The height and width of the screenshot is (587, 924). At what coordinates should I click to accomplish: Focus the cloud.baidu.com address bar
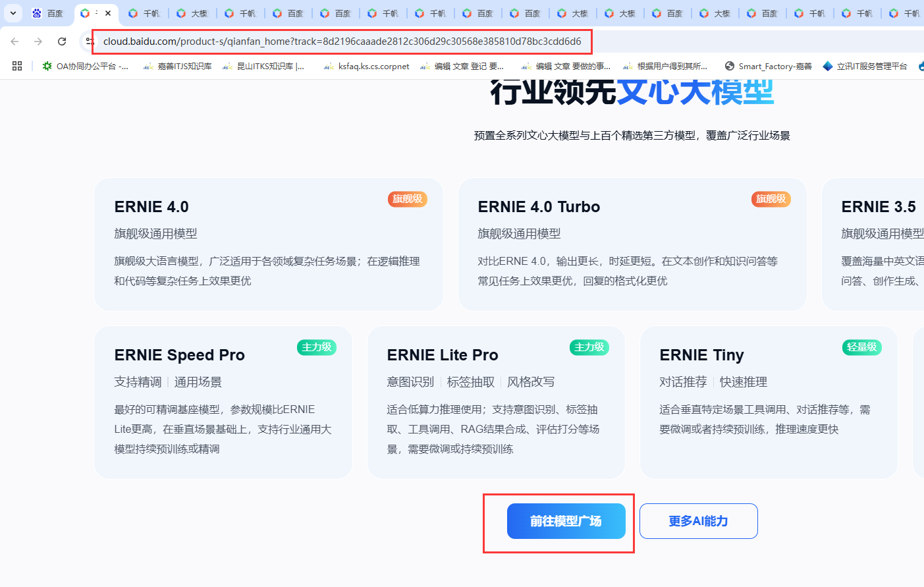[342, 42]
